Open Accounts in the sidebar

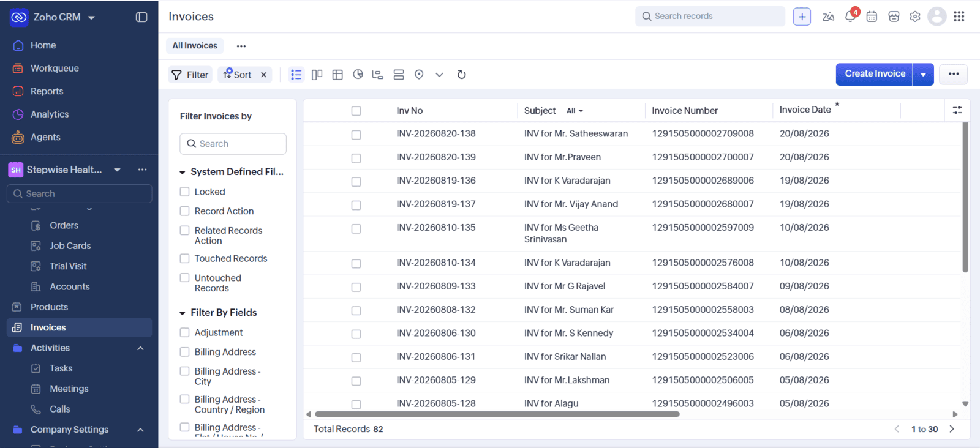coord(69,286)
